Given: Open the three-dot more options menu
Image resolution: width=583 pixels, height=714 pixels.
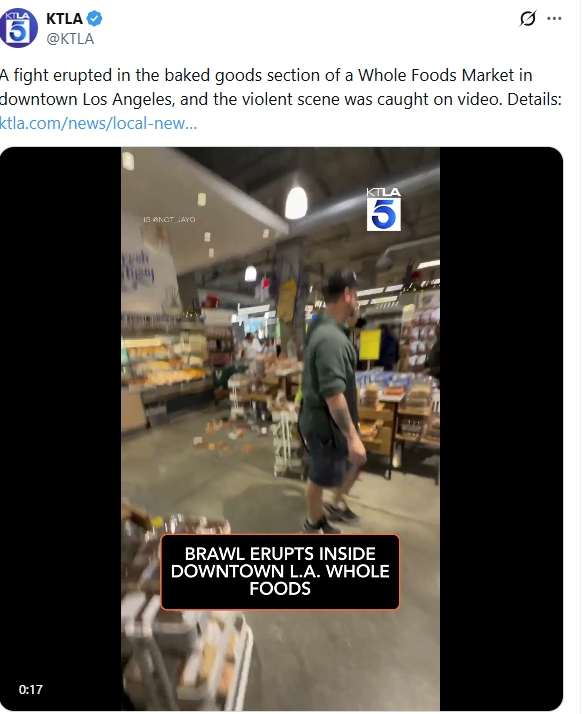Looking at the screenshot, I should pos(554,19).
